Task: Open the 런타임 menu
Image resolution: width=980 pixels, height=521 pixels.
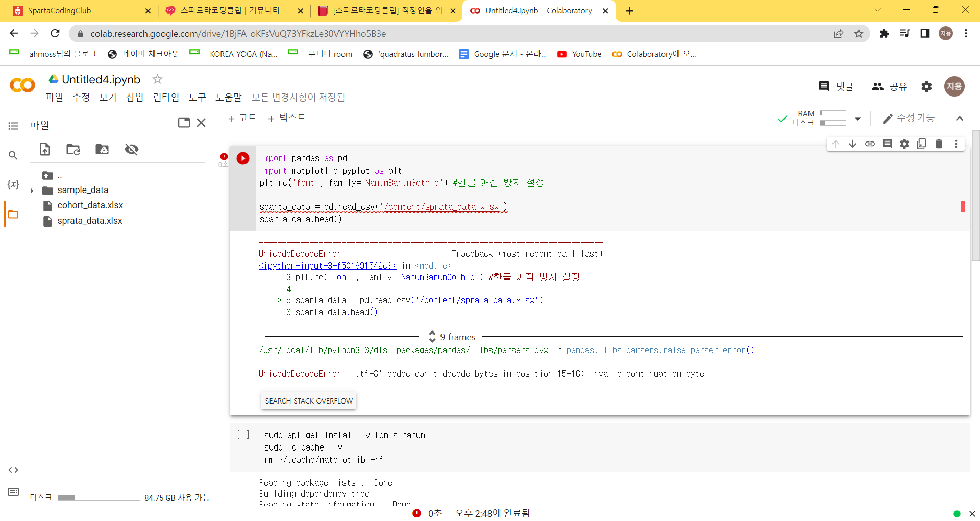Action: (x=166, y=97)
